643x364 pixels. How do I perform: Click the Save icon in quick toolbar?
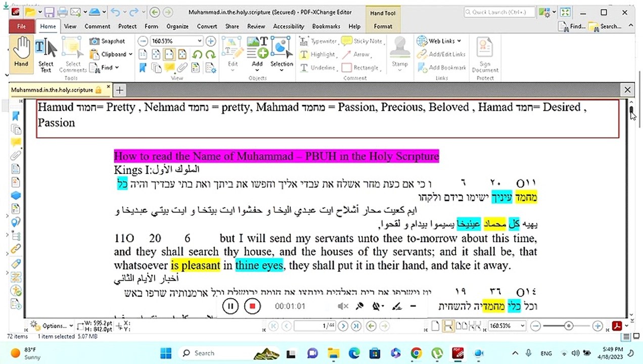point(49,12)
